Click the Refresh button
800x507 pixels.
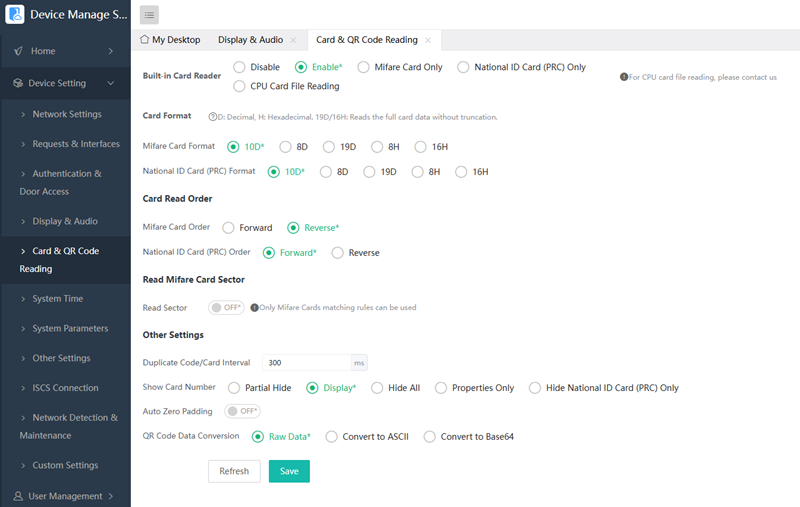[x=234, y=471]
